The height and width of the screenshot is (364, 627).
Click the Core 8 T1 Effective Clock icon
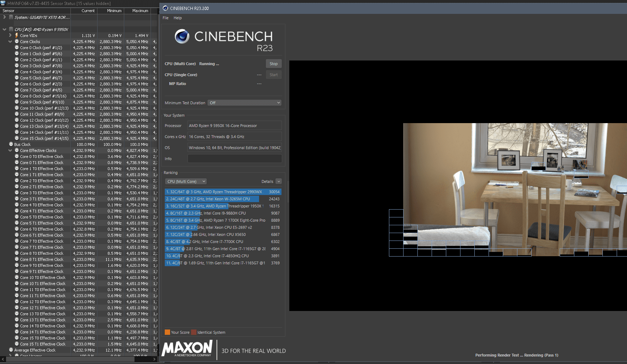(17, 259)
